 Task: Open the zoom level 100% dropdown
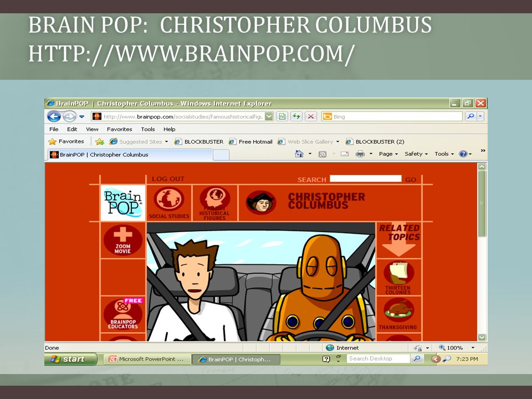[473, 348]
